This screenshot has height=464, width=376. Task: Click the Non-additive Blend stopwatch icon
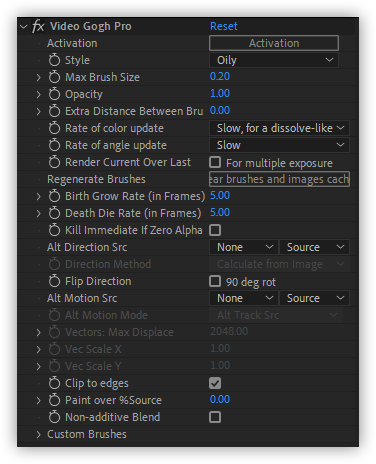[54, 417]
